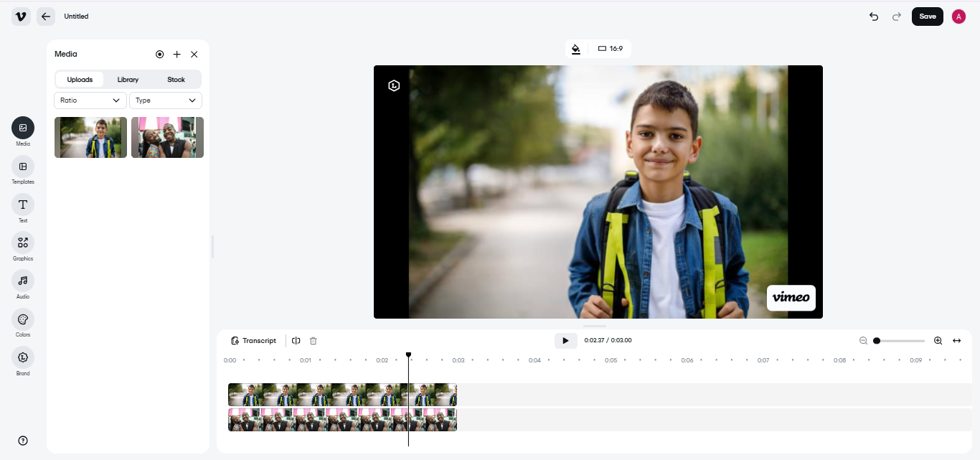The width and height of the screenshot is (980, 460).
Task: Click the record button in the Media panel
Action: [159, 54]
